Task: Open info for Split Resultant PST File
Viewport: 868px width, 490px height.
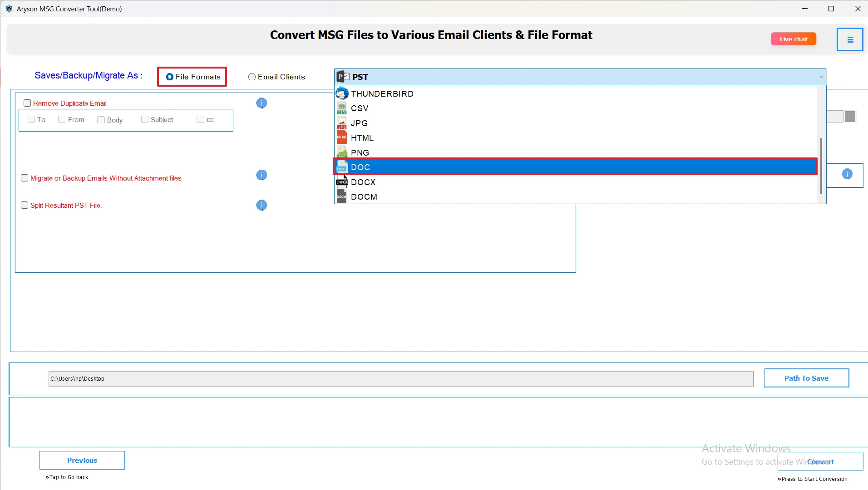Action: pyautogui.click(x=261, y=205)
